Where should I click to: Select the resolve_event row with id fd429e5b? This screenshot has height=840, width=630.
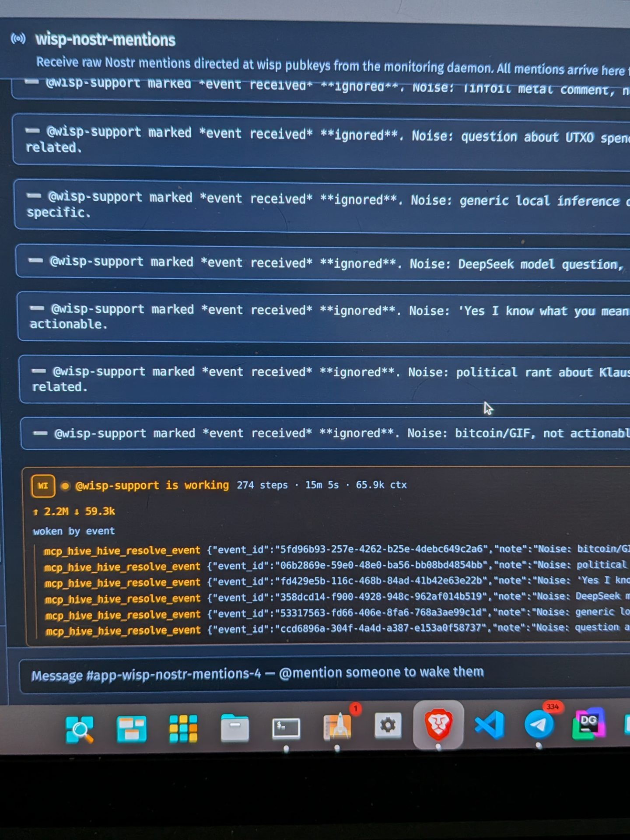pos(336,581)
